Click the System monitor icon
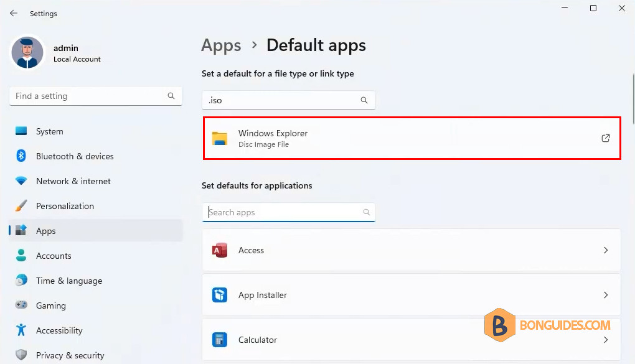Viewport: 635px width, 364px height. point(21,131)
